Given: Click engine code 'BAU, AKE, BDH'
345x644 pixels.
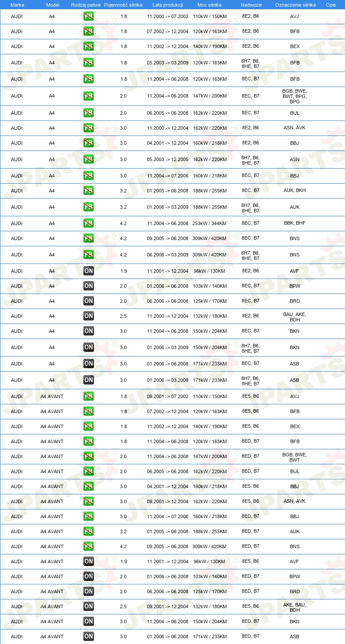Looking at the screenshot, I should click(295, 316).
